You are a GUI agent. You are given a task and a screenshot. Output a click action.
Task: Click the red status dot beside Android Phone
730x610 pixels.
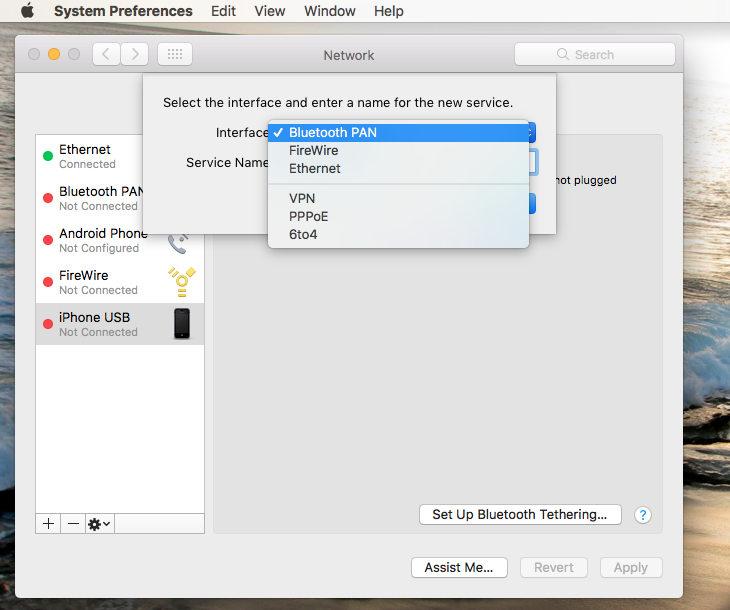click(48, 240)
